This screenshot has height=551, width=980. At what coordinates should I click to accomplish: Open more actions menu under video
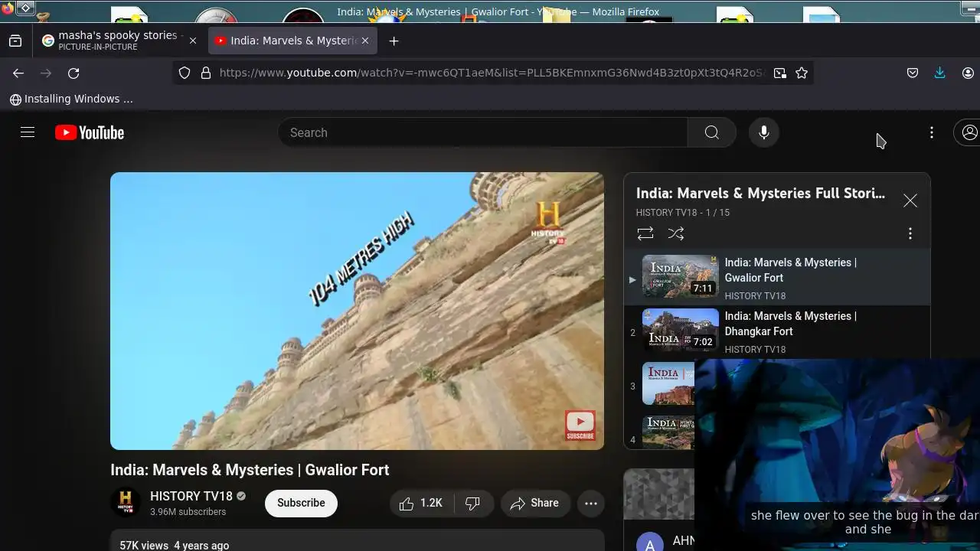click(591, 503)
